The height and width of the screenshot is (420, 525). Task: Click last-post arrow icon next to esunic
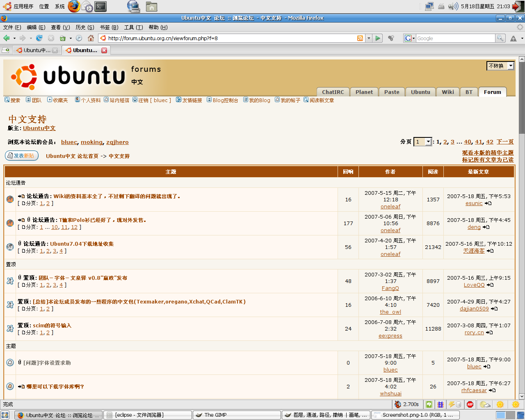488,203
